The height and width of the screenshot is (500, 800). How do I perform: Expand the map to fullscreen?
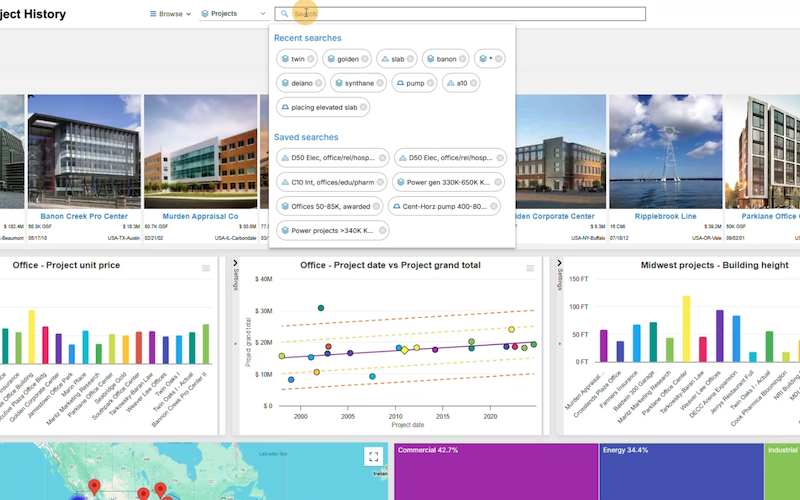pyautogui.click(x=373, y=457)
